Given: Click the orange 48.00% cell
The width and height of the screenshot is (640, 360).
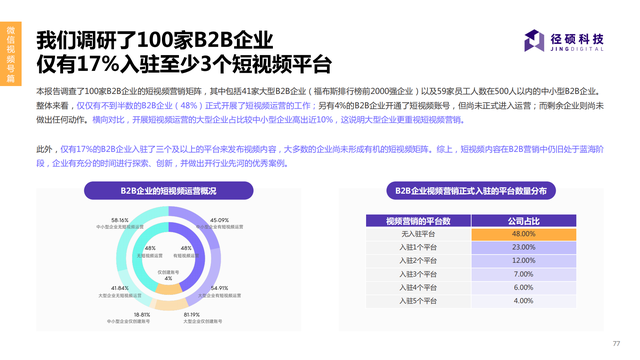Looking at the screenshot, I should [x=524, y=234].
